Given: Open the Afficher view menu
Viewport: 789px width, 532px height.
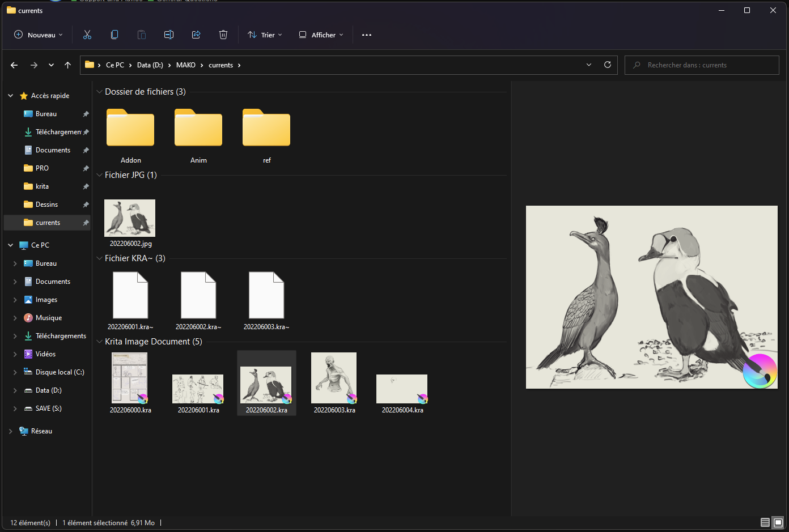Looking at the screenshot, I should point(321,35).
